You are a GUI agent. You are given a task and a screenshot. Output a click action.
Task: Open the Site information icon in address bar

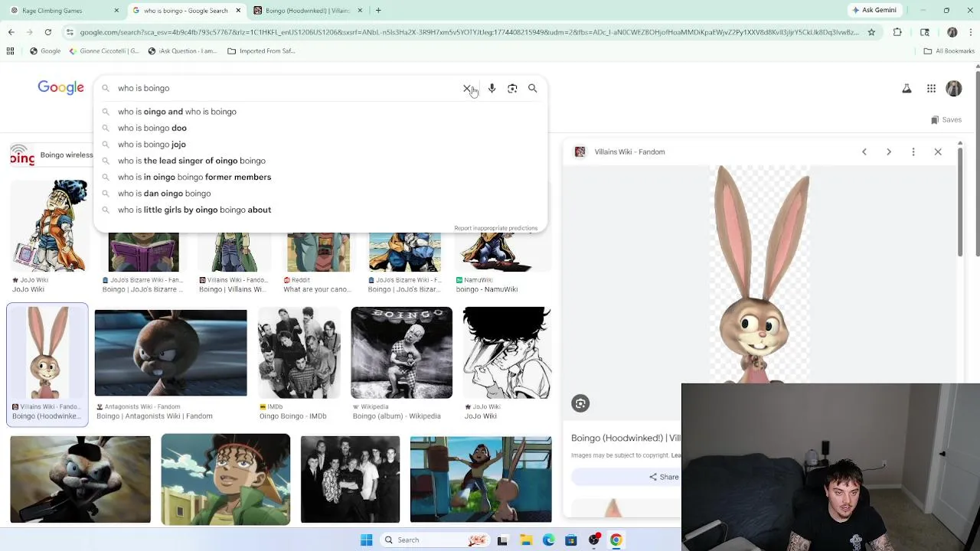click(70, 32)
